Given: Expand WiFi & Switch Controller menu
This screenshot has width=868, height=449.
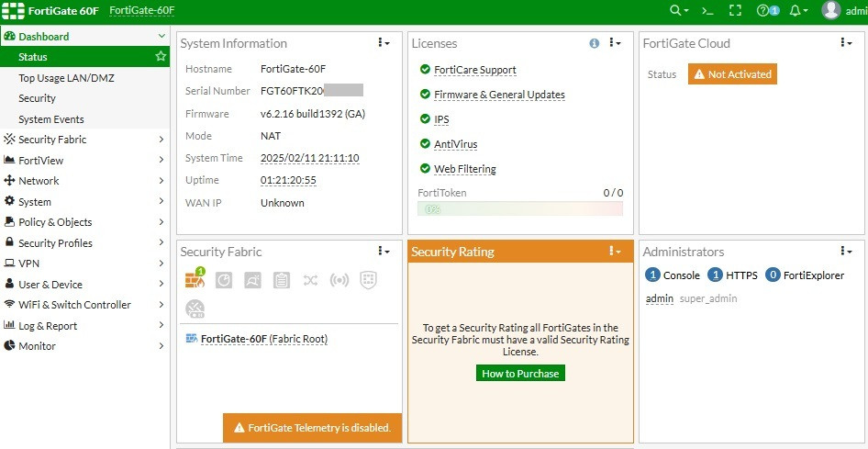Looking at the screenshot, I should (x=161, y=305).
